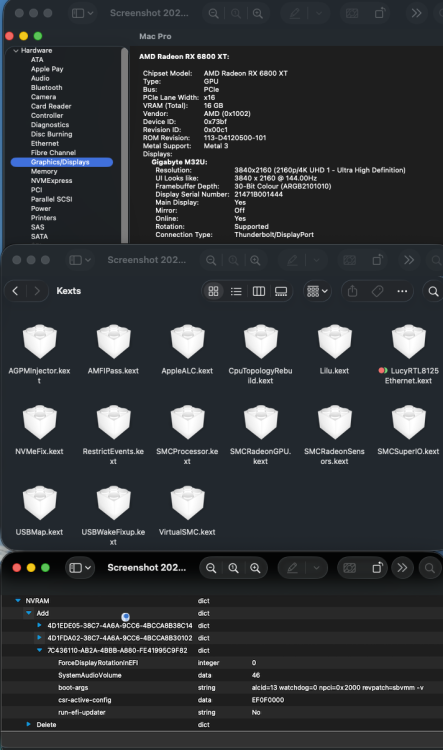The image size is (443, 750).
Task: Switch Kexts folder to column view
Action: (259, 291)
